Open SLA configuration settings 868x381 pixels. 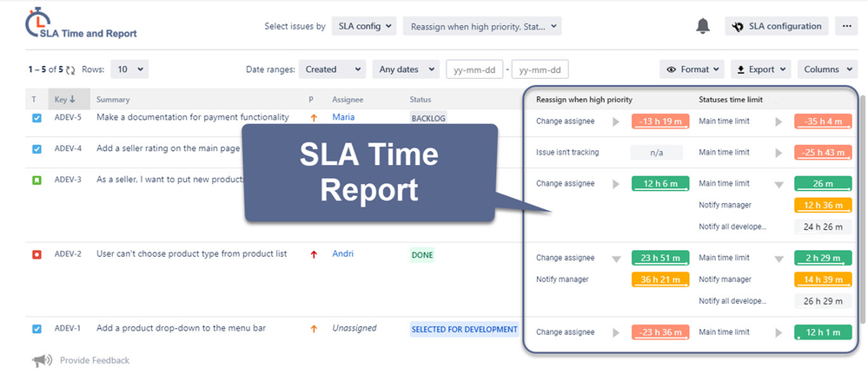click(776, 26)
